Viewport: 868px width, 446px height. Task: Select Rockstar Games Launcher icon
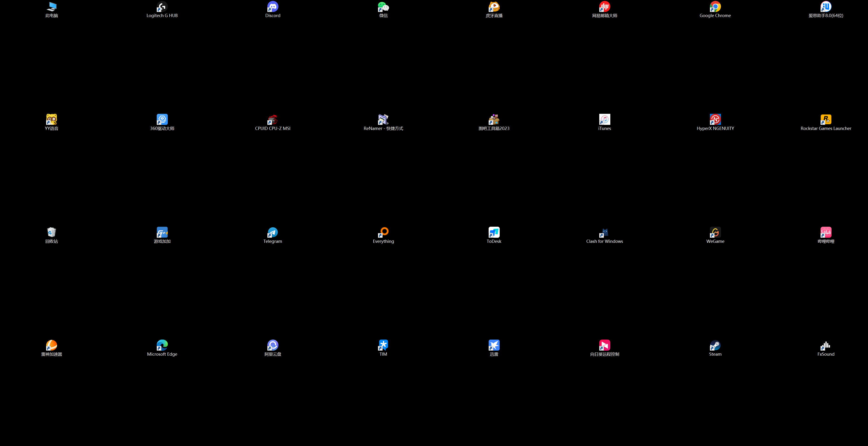826,120
